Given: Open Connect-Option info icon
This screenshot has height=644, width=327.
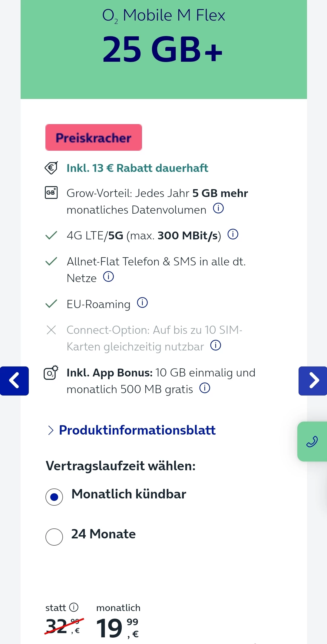Looking at the screenshot, I should (x=216, y=345).
